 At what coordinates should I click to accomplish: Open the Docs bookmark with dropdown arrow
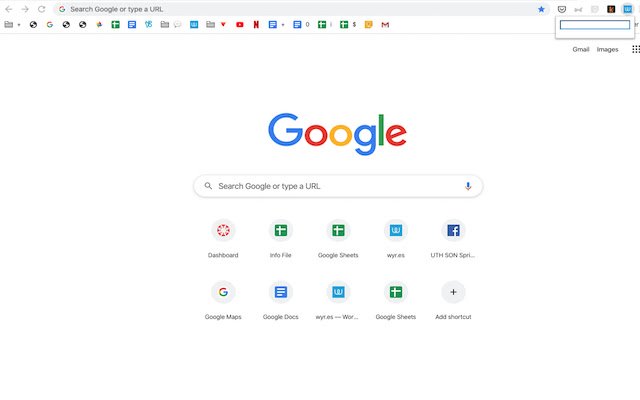click(x=276, y=24)
